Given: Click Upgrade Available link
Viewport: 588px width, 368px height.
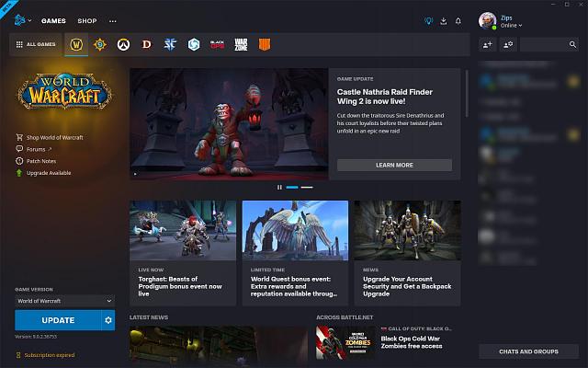Looking at the screenshot, I should point(43,173).
